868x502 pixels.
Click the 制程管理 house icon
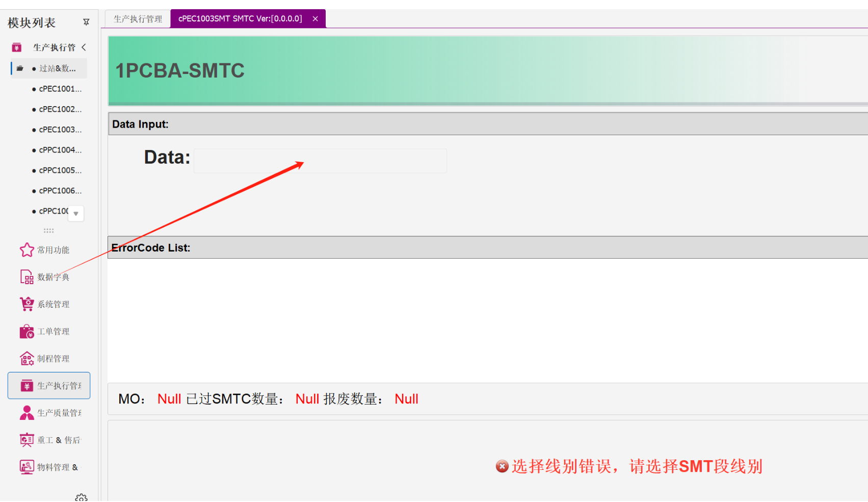point(27,359)
